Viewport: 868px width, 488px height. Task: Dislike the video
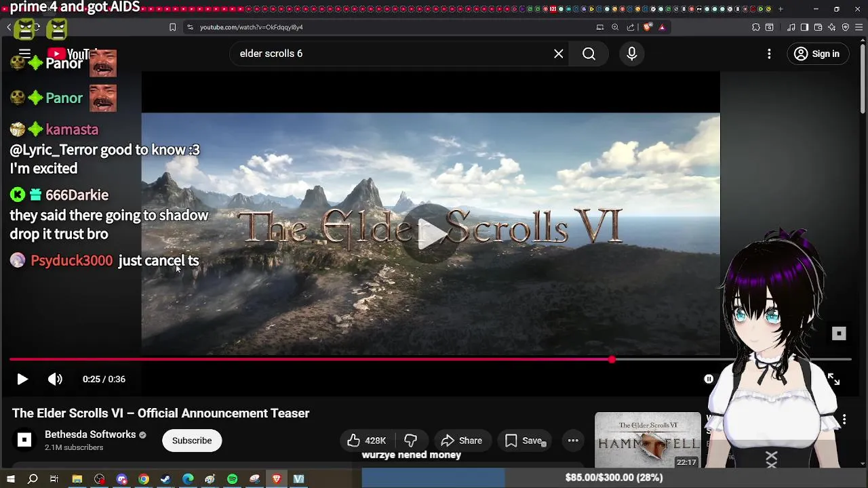pyautogui.click(x=410, y=441)
